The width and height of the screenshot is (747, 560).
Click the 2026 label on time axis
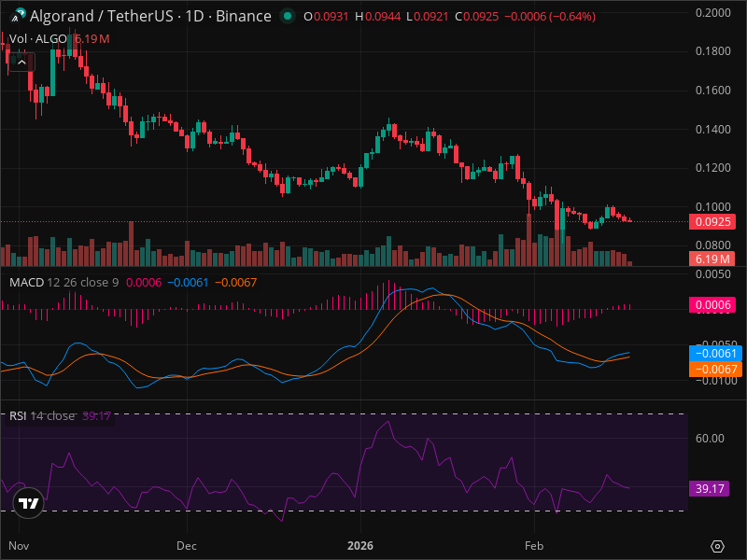point(360,546)
